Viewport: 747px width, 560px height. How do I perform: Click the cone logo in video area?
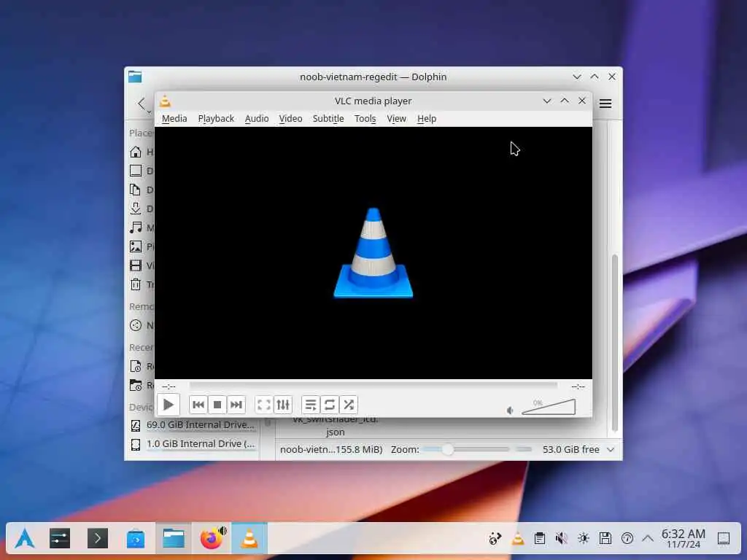(x=373, y=253)
